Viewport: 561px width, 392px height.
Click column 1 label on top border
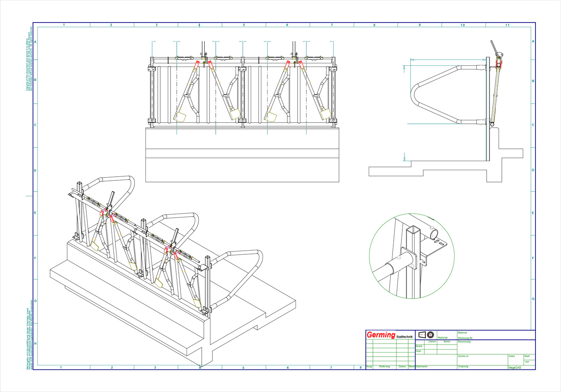[64, 25]
